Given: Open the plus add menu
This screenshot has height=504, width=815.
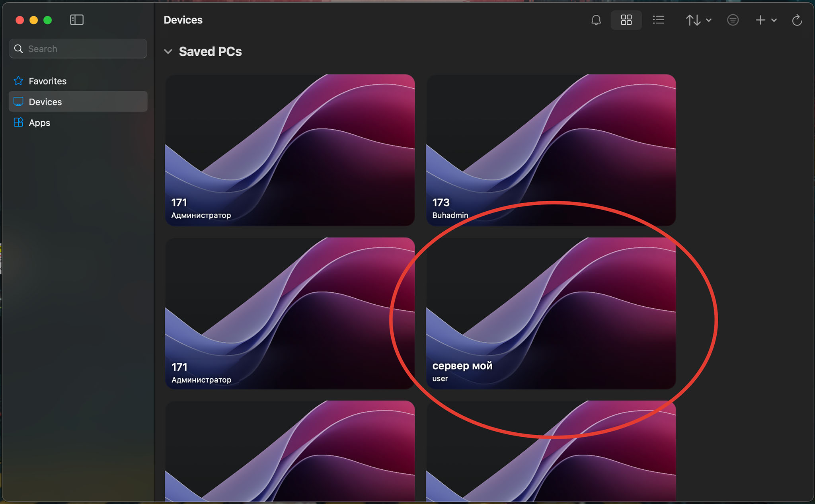Looking at the screenshot, I should 766,20.
